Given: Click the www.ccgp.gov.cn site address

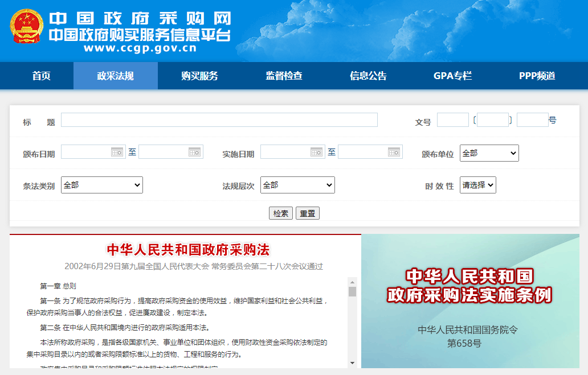Looking at the screenshot, I should (140, 48).
